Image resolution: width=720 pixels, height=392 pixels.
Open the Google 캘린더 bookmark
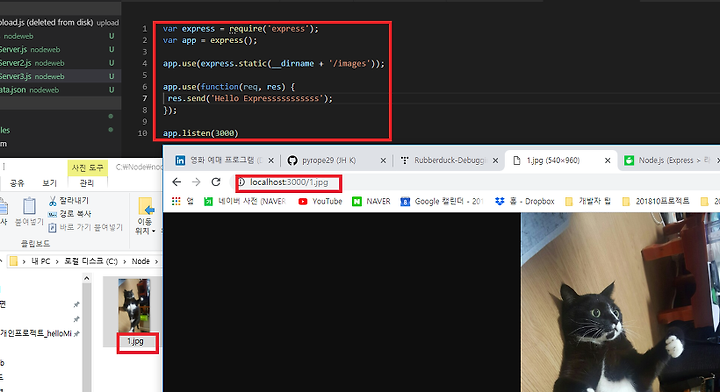coord(442,201)
